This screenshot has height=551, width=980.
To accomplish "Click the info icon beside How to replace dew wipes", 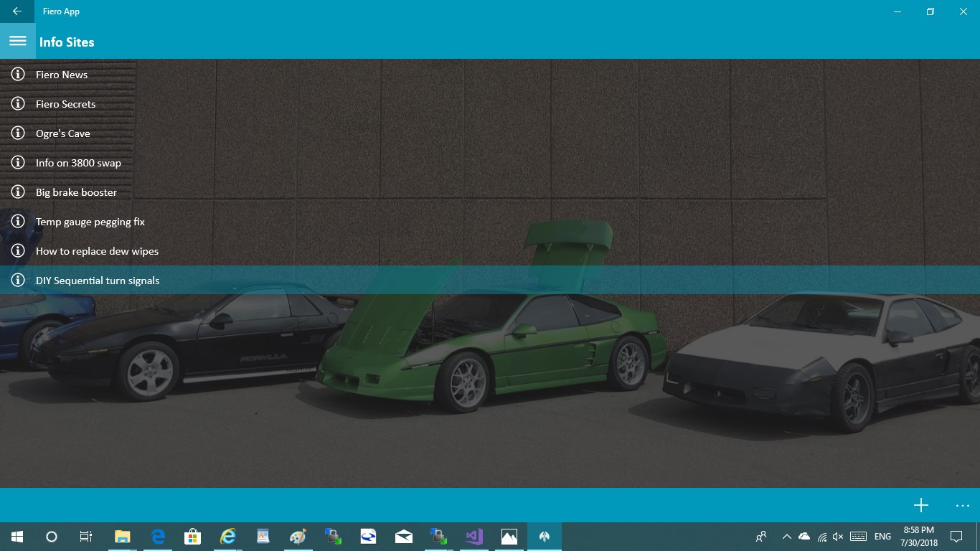I will [18, 250].
